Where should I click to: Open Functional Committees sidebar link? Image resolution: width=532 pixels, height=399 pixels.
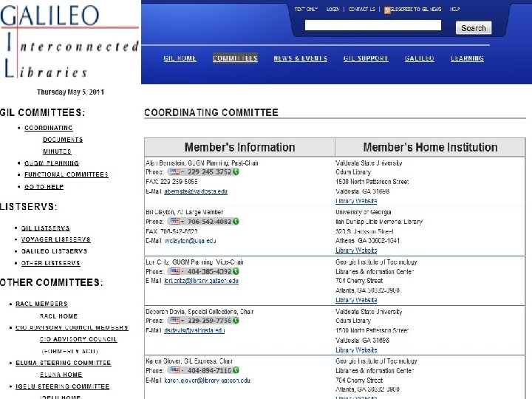tap(66, 174)
